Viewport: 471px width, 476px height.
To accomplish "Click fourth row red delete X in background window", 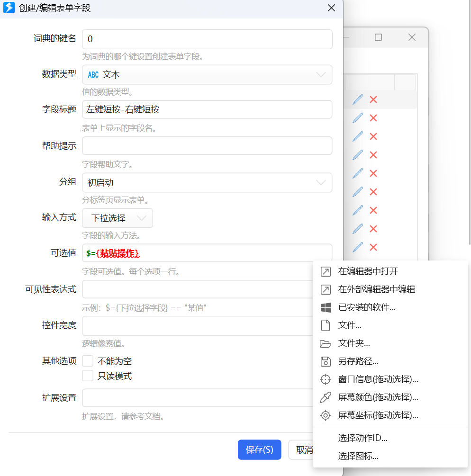I will click(x=373, y=155).
